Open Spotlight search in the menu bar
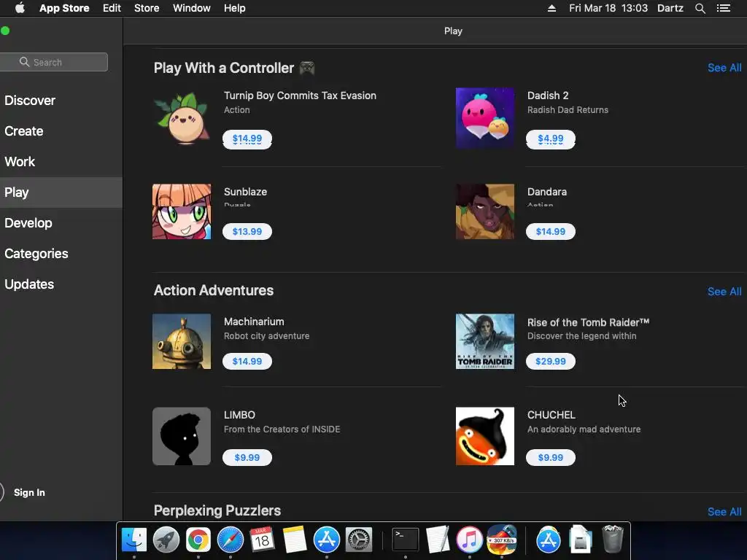The image size is (747, 560). tap(700, 8)
